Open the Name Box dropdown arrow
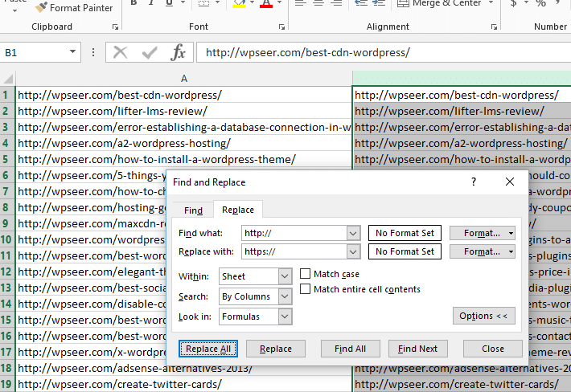571x392 pixels. pyautogui.click(x=73, y=52)
